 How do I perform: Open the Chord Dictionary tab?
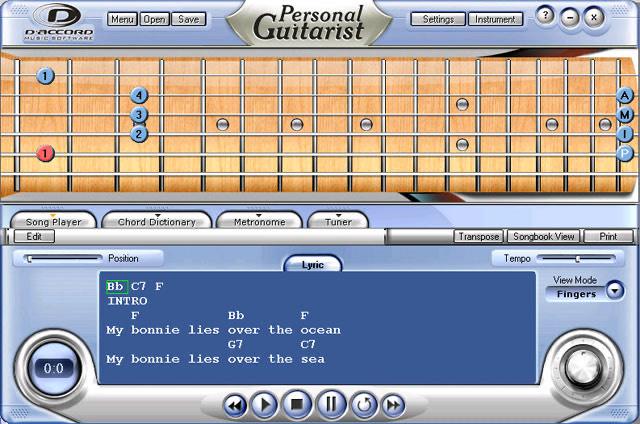click(x=157, y=222)
